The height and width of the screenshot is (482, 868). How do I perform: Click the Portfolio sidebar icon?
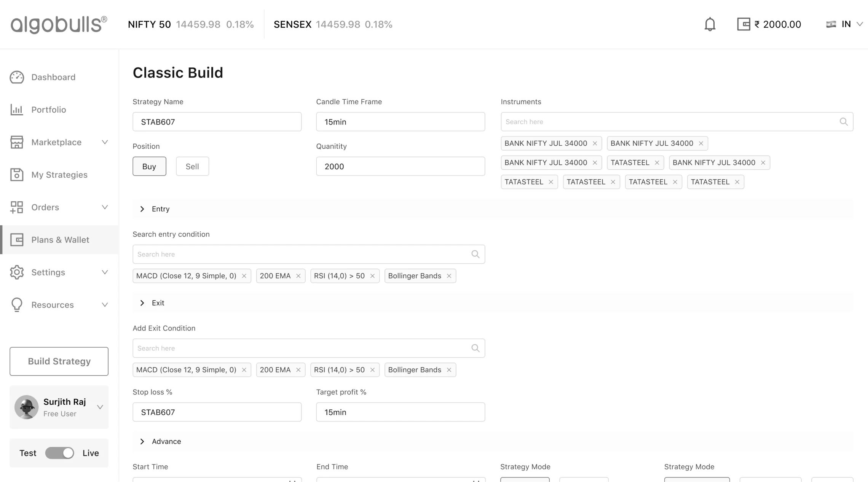[17, 109]
